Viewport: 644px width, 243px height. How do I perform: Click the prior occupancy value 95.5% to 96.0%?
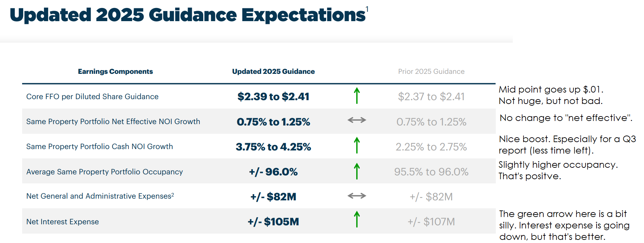431,172
